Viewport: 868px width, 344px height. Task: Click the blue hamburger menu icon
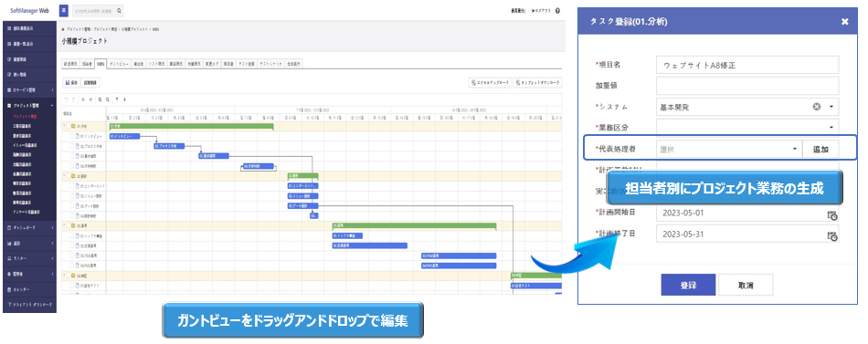click(64, 11)
